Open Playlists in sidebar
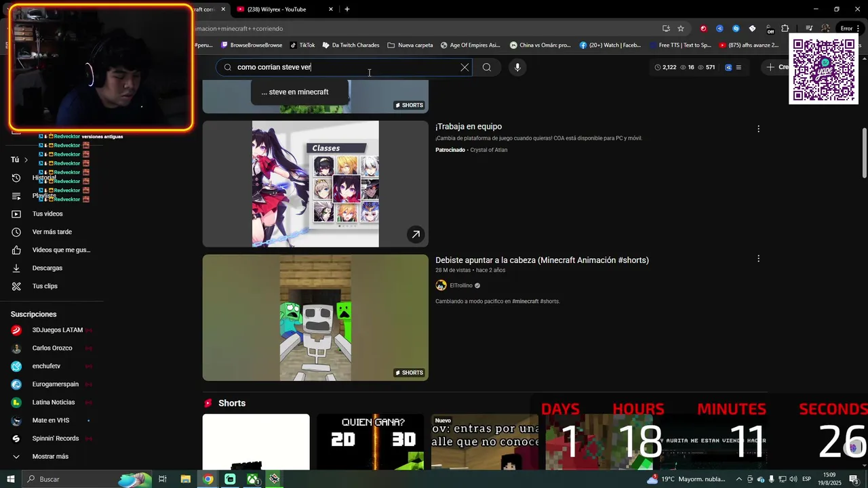 coord(45,196)
